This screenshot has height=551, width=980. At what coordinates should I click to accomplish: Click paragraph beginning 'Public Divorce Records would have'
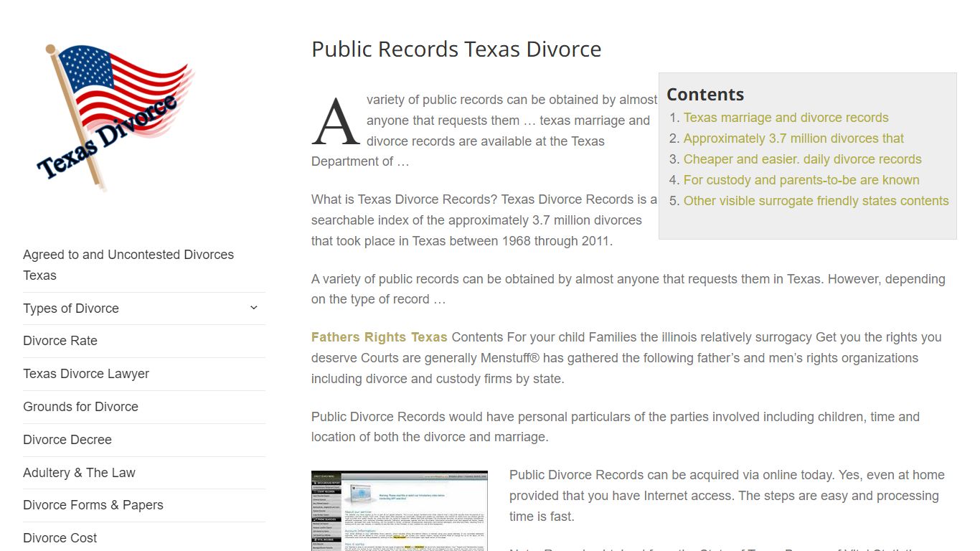(616, 427)
